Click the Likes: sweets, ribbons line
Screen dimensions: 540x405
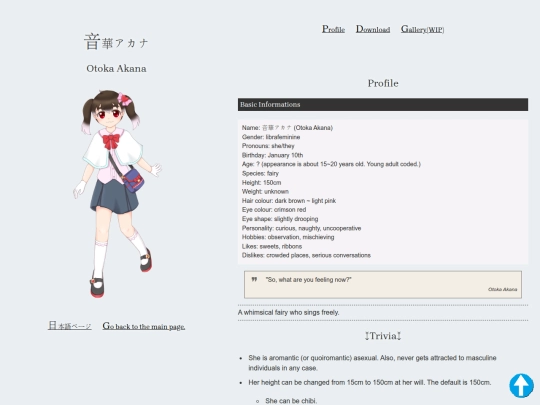[272, 247]
